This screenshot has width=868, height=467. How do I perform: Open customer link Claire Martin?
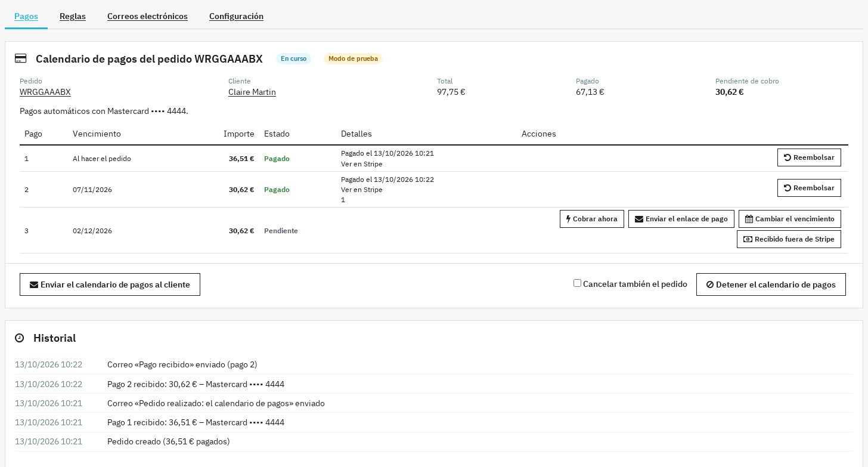coord(252,92)
